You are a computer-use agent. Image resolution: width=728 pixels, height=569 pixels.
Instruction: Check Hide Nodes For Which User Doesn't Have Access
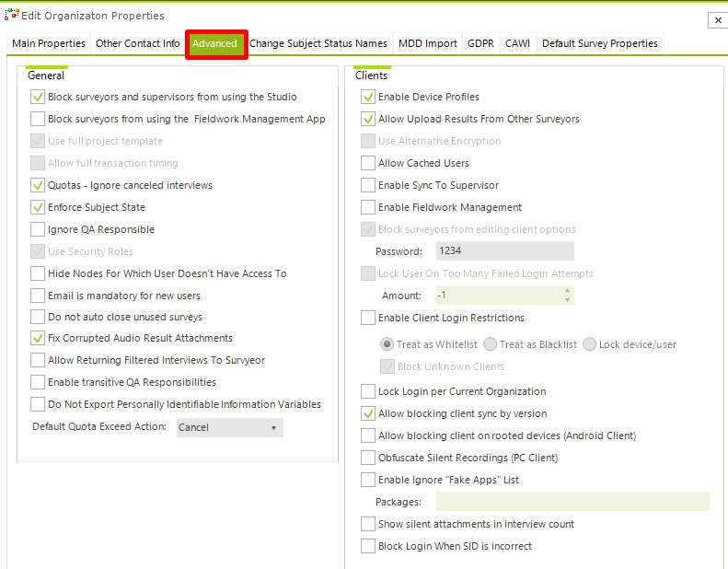(38, 273)
